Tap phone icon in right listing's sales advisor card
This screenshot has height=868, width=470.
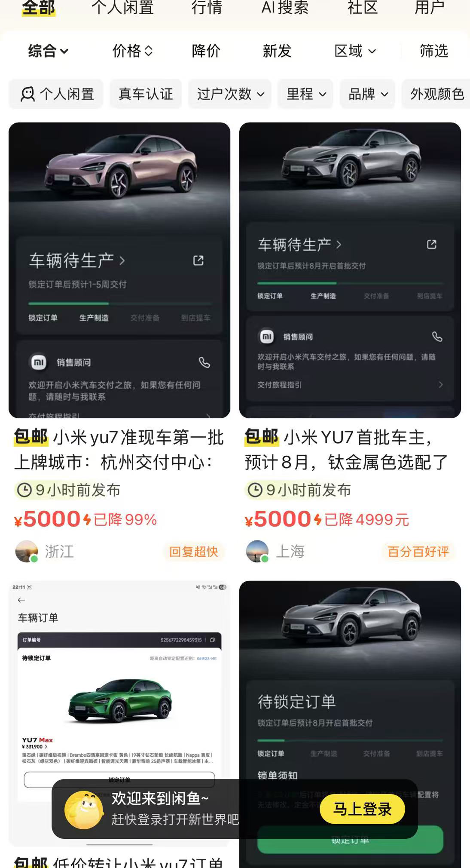[x=437, y=337]
